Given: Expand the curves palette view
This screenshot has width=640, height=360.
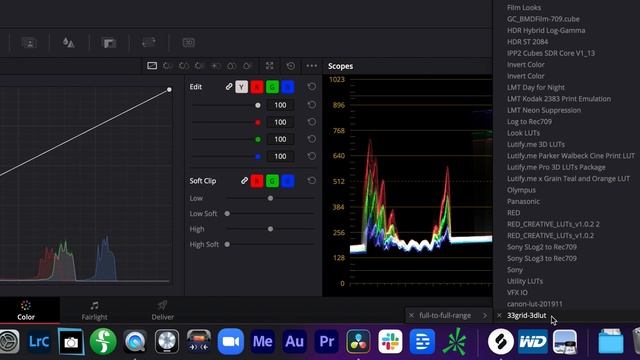Looking at the screenshot, I should point(269,66).
